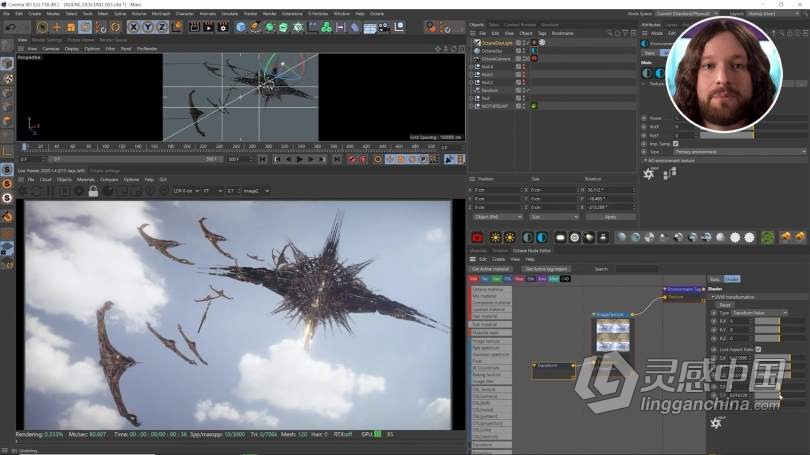
Task: Go to end of timeline
Action: tap(337, 160)
